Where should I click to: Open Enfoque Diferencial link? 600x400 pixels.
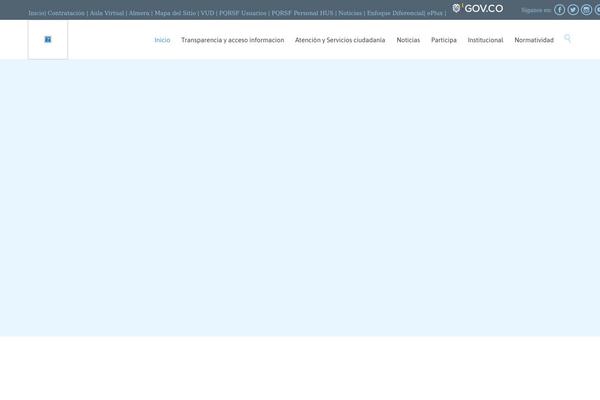click(x=396, y=13)
